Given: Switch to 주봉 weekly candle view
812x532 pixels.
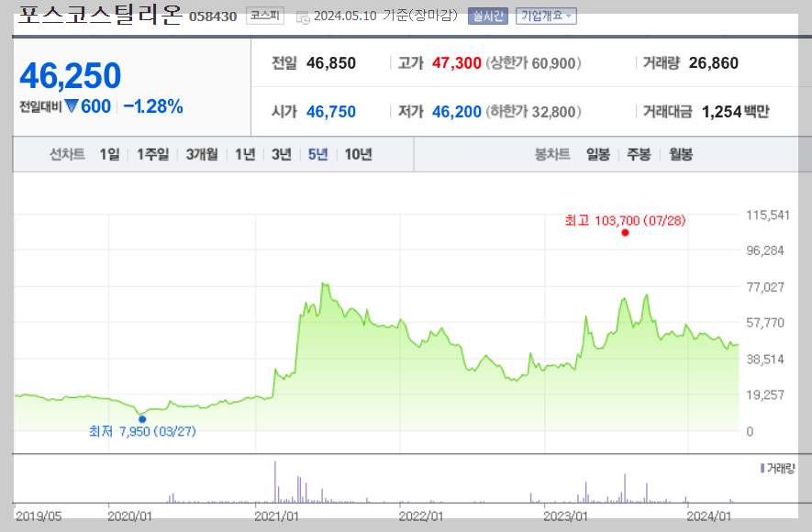Looking at the screenshot, I should (640, 154).
